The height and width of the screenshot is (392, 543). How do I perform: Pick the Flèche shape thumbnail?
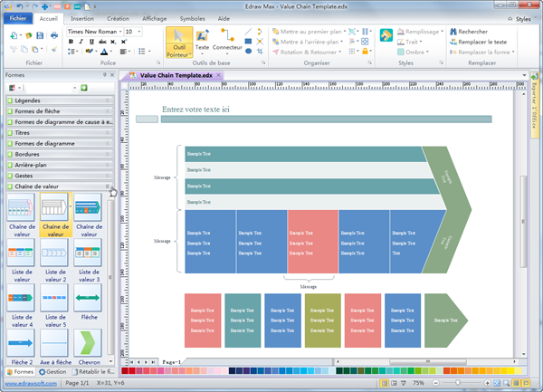[87, 302]
